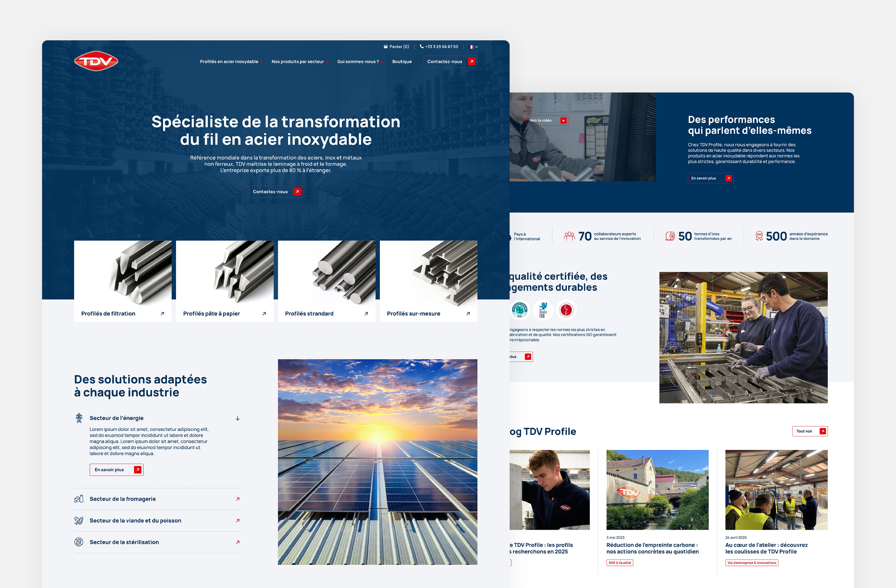
Task: Click the heading Des solutions adaptées à chaque industrie
Action: (x=140, y=386)
